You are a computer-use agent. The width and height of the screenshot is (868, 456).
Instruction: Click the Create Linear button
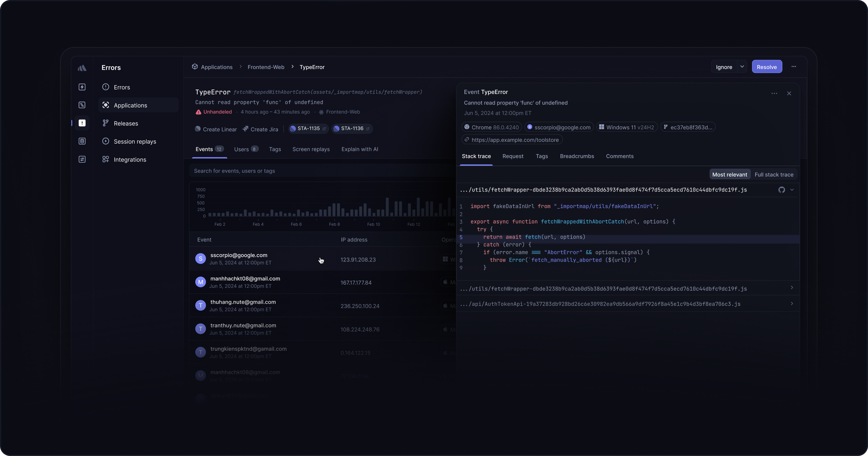(216, 129)
